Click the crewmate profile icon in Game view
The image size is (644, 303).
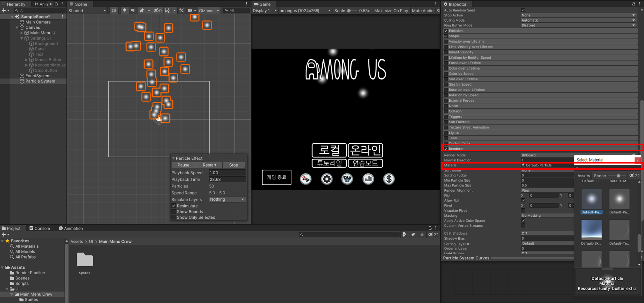tap(347, 179)
